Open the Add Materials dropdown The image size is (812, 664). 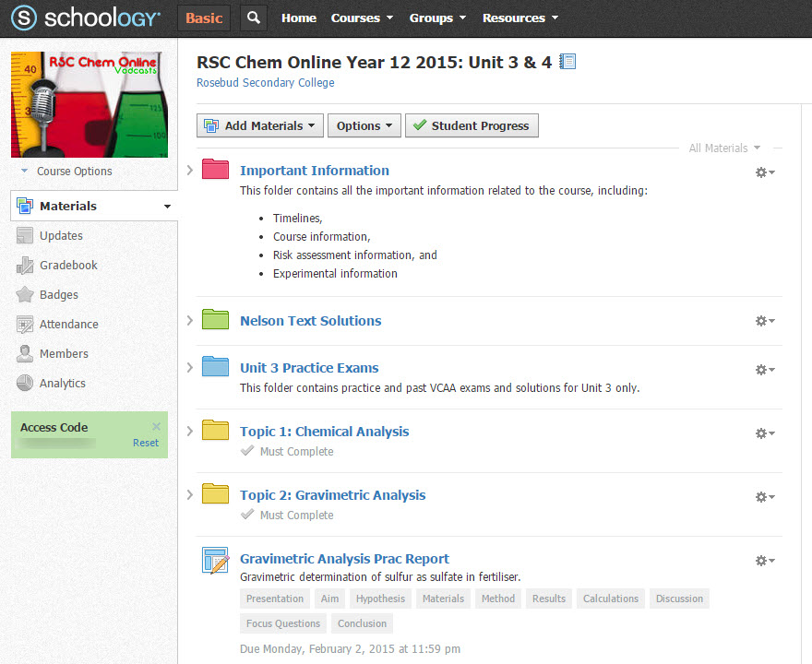pos(260,125)
